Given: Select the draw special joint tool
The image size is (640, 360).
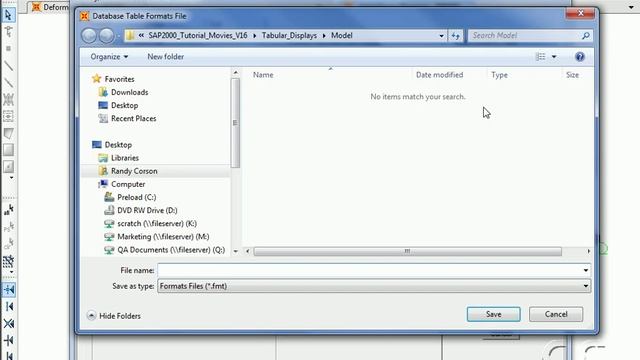Looking at the screenshot, I should (x=8, y=49).
